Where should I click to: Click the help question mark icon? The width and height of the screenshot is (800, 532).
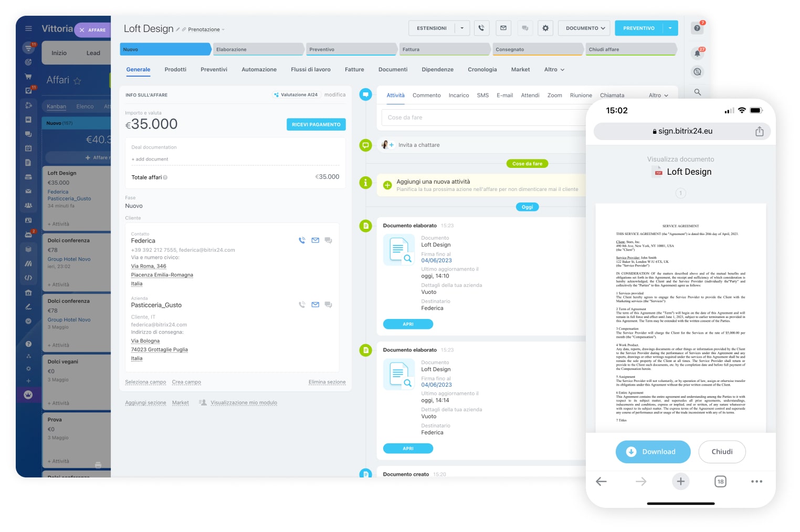point(697,28)
